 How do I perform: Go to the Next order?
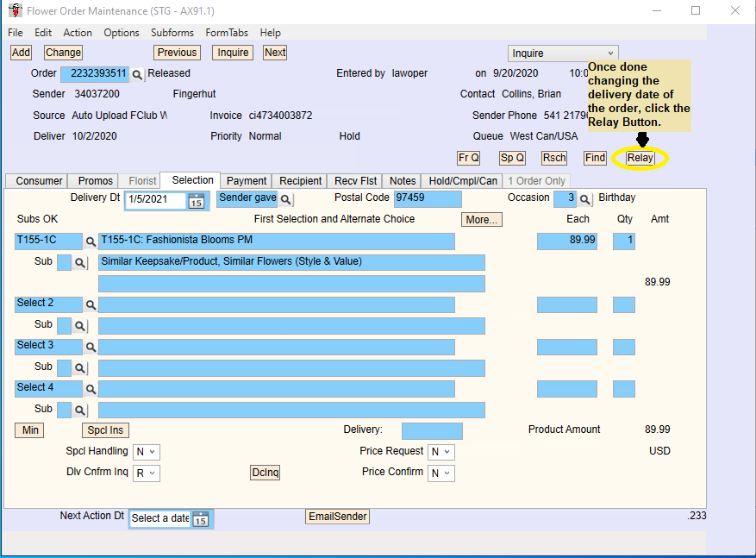click(x=275, y=53)
